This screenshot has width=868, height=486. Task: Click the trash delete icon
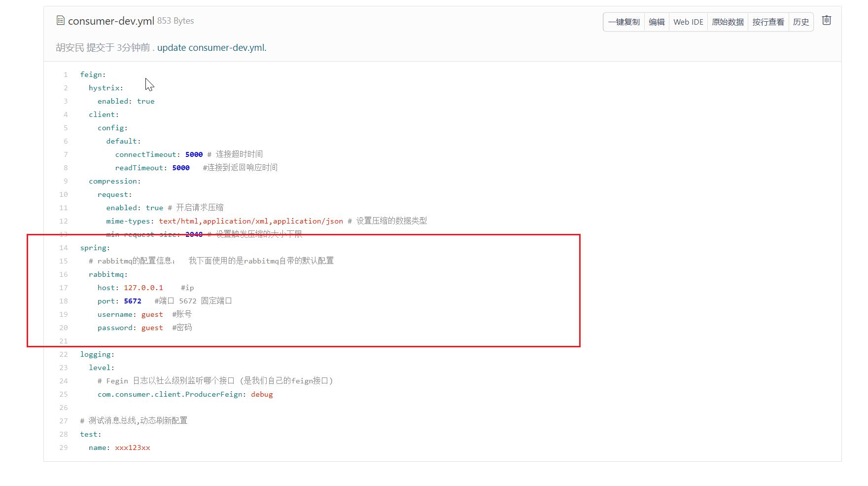827,20
